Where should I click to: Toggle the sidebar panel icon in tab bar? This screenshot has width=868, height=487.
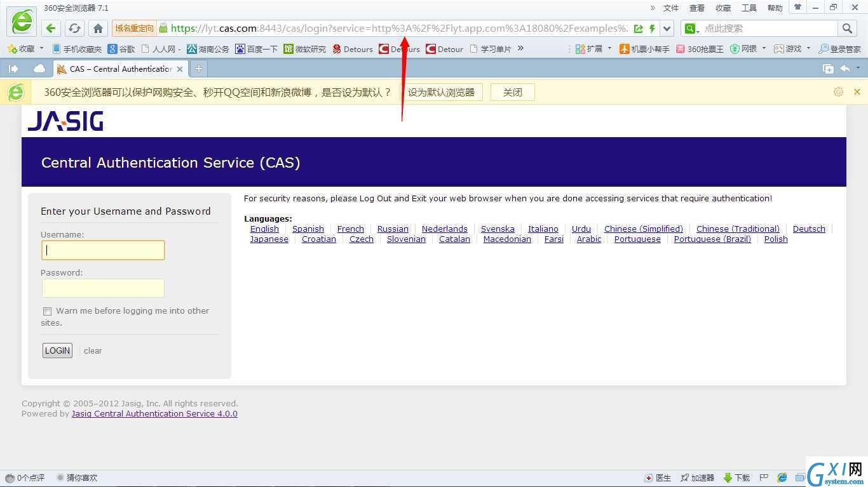(x=13, y=69)
